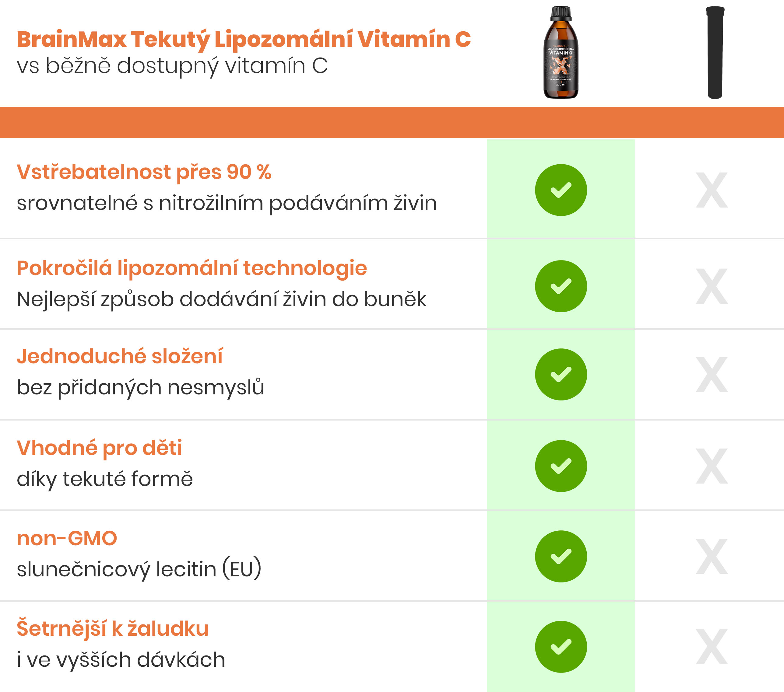Click the gray X in lipozomální technologie row
The image size is (784, 692).
[712, 286]
